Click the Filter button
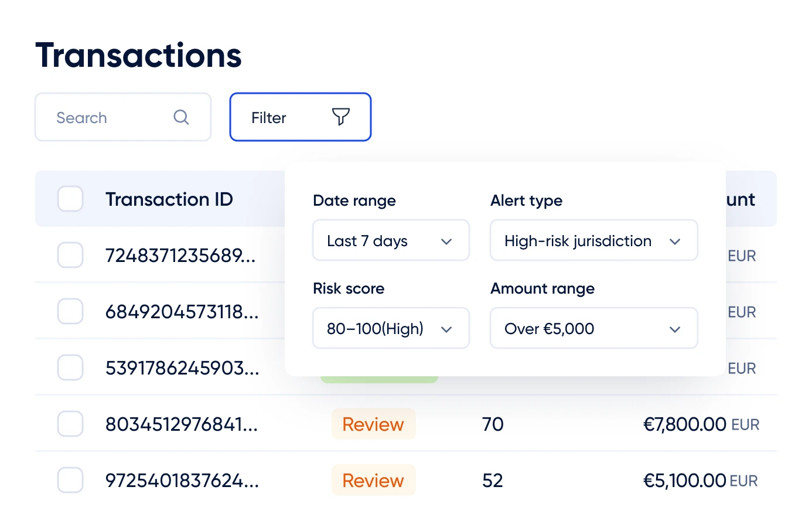812x531 pixels. 300,117
